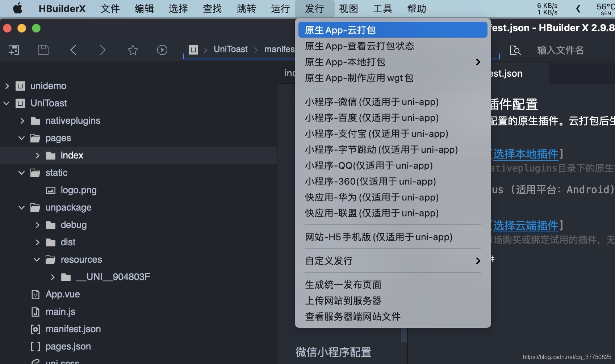
Task: Open the 原生App-本地打包 submenu arrow
Action: point(478,62)
